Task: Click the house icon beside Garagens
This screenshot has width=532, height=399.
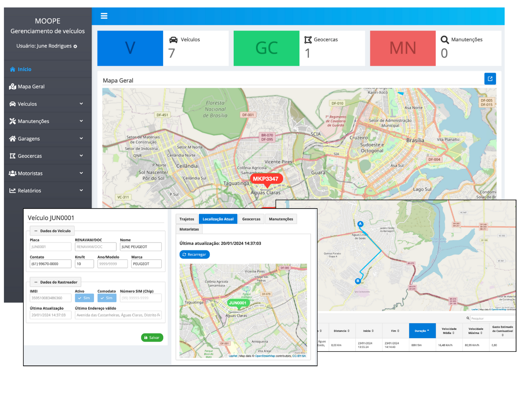Action: (13, 139)
